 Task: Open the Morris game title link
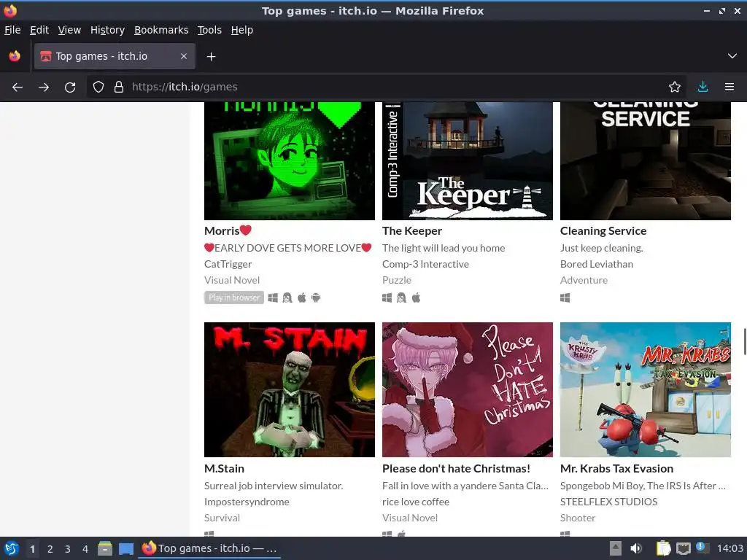[228, 231]
